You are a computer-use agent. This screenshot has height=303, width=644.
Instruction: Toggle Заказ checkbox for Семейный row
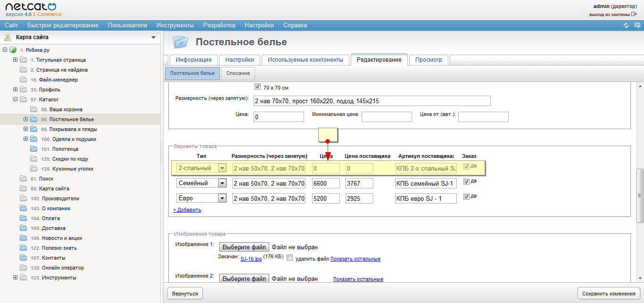click(466, 181)
